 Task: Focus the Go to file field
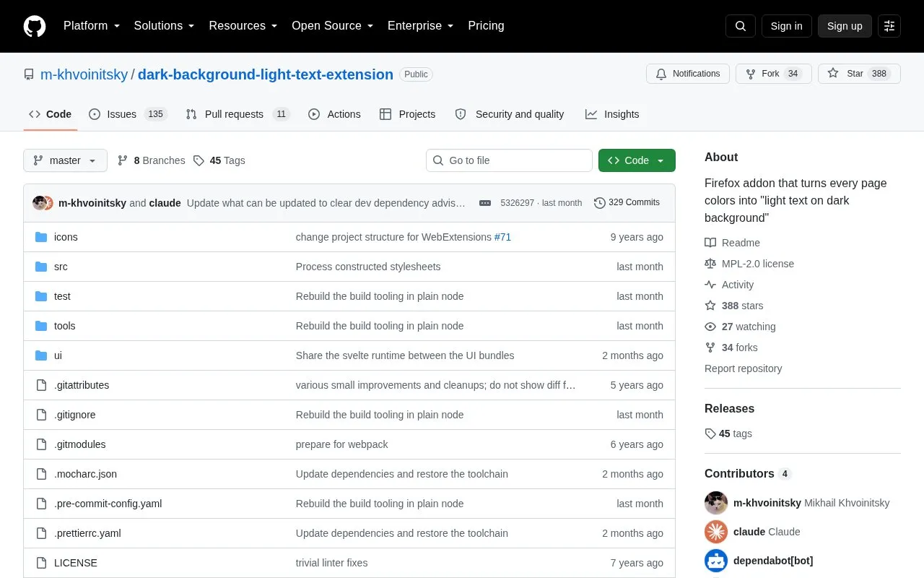pyautogui.click(x=509, y=160)
